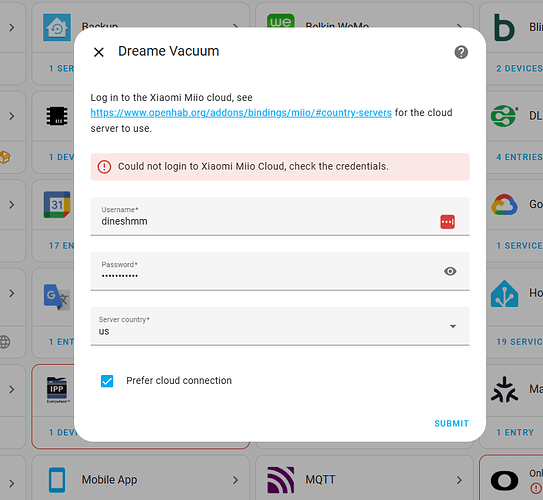Click the Google Calendar integration icon
543x500 pixels.
pos(57,205)
